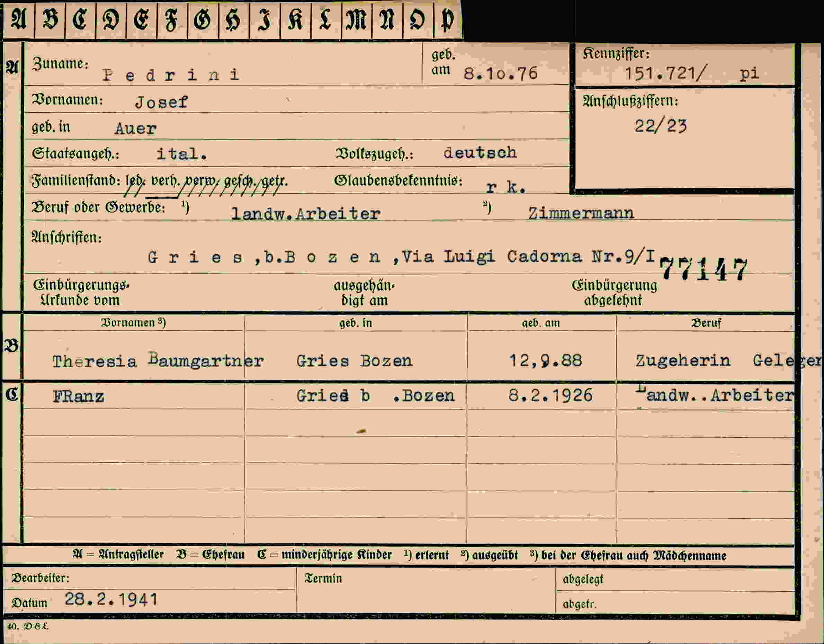Click the practised trade 'Zimmermann'
The image size is (824, 644).
tap(581, 213)
